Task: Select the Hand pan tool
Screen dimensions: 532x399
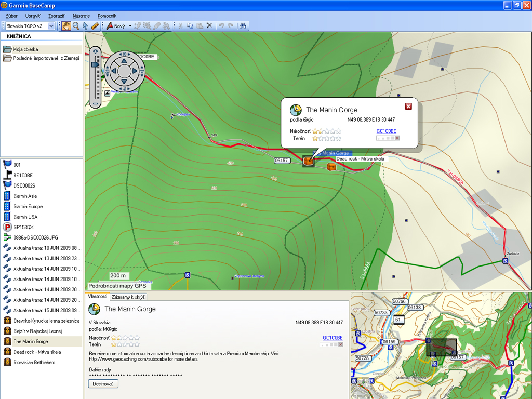Action: point(66,25)
